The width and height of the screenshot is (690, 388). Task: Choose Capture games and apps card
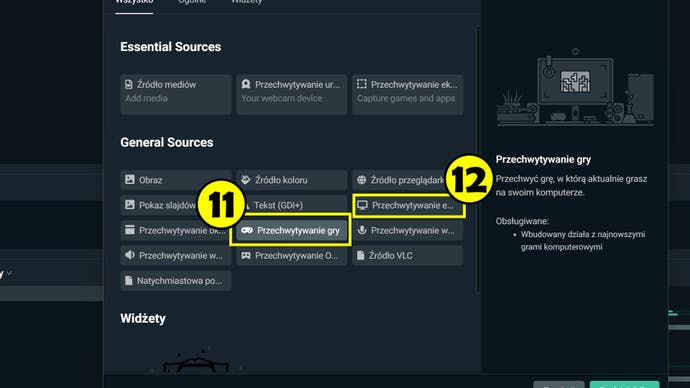click(x=407, y=94)
